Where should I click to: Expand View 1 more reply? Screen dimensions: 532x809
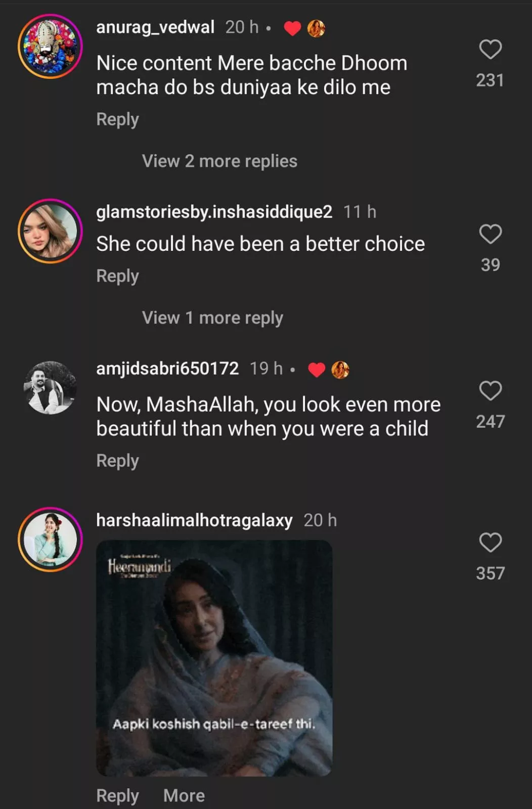point(212,318)
